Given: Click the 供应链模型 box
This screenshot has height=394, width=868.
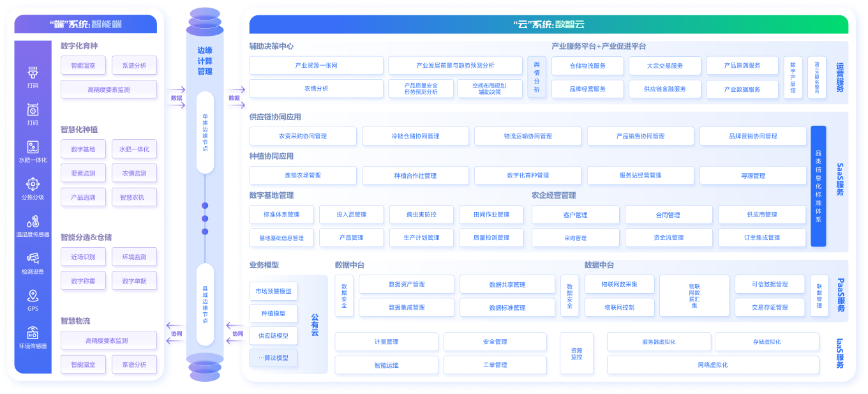Looking at the screenshot, I should [273, 335].
